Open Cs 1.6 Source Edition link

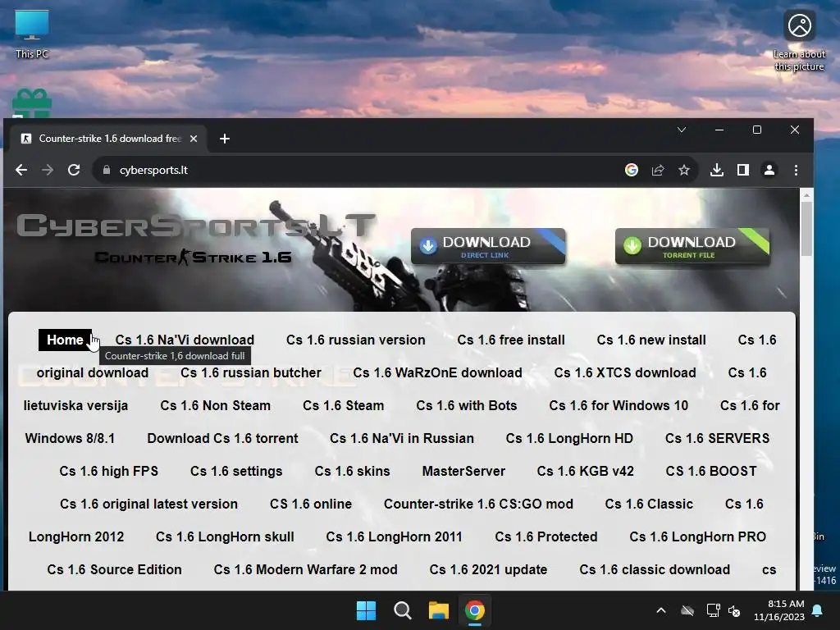(115, 569)
